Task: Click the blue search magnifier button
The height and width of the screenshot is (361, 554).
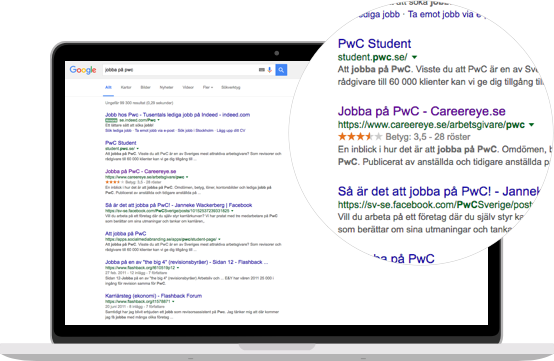Action: [281, 70]
